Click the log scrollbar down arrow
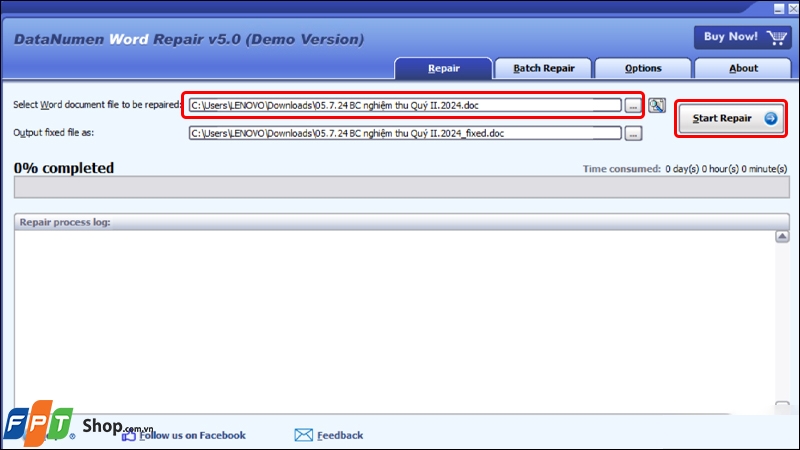Viewport: 800px width, 450px height. tap(782, 406)
